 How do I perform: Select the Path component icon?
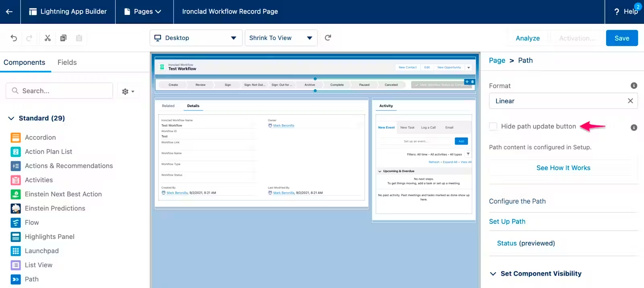pos(16,279)
